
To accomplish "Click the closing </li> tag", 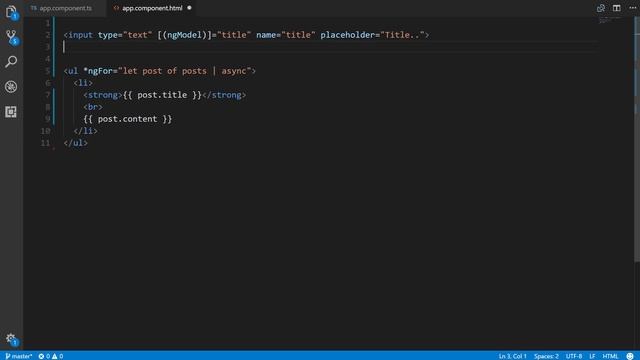I will pyautogui.click(x=86, y=131).
